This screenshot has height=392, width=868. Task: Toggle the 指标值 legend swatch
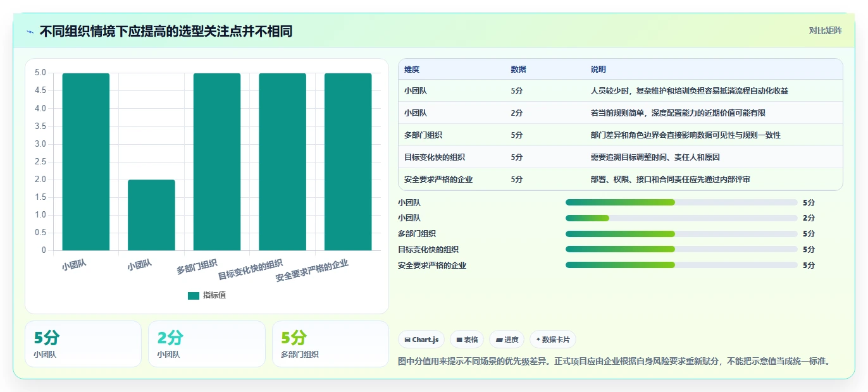[x=194, y=295]
